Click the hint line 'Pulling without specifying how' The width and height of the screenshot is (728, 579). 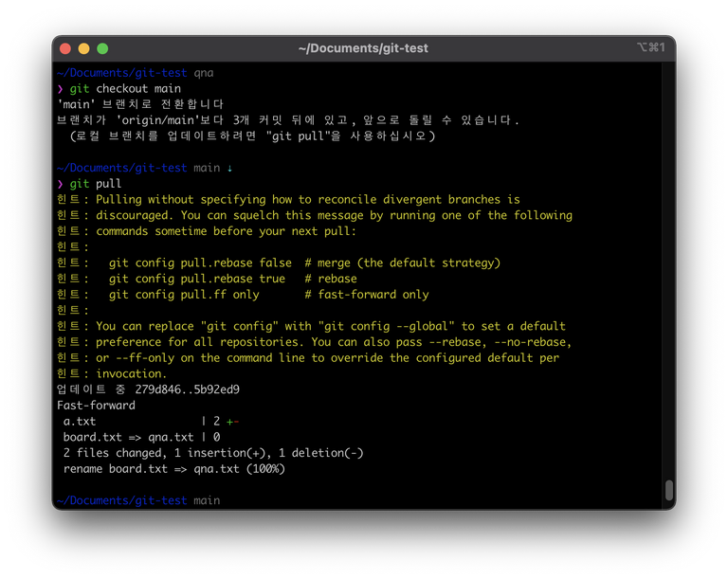288,200
